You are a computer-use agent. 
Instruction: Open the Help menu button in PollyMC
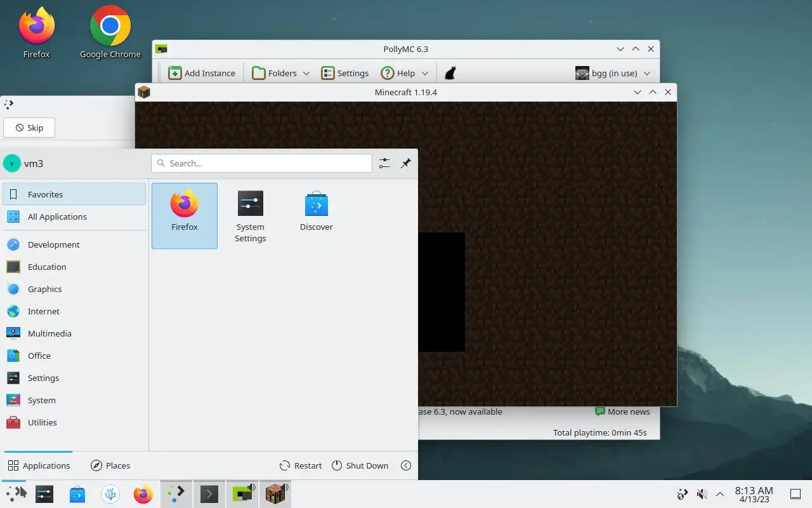398,73
